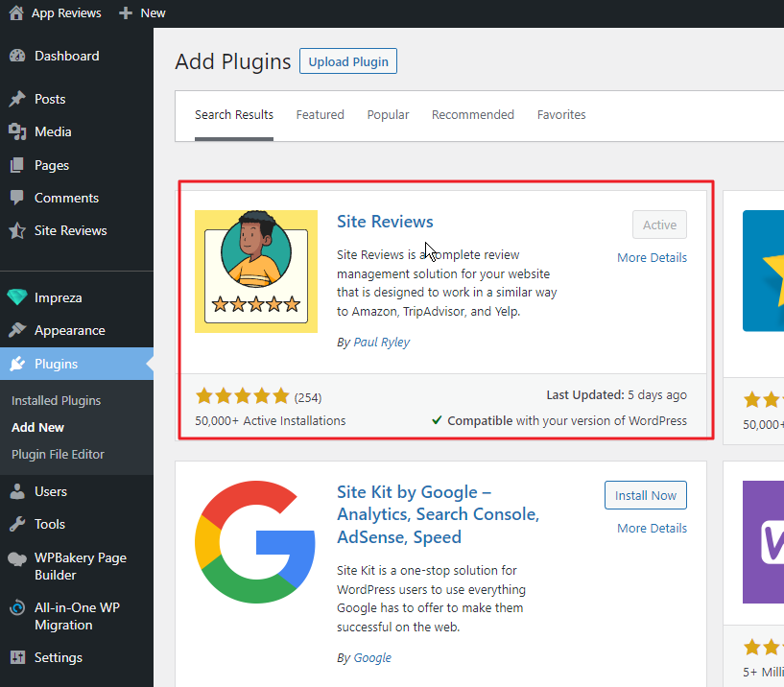
Task: Open Site Reviews label in sidebar
Action: click(x=71, y=230)
